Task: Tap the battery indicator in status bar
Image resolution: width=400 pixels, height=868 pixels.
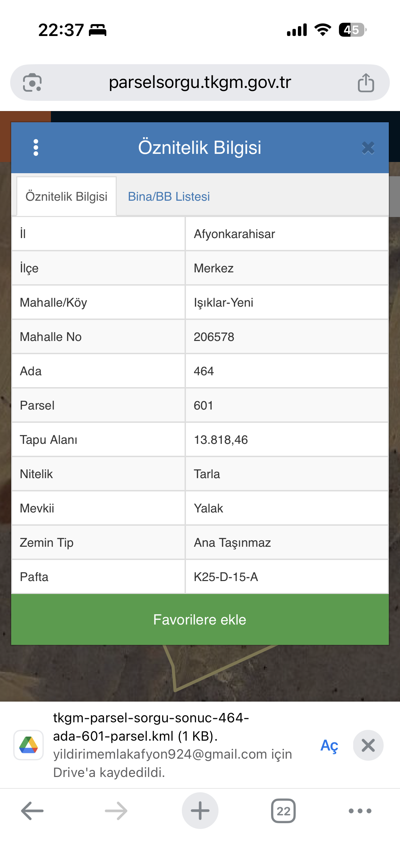Action: pos(353,30)
